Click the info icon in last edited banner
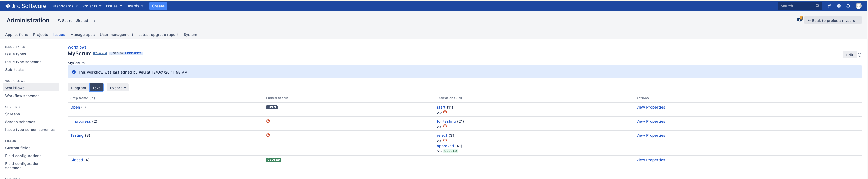 pyautogui.click(x=73, y=72)
